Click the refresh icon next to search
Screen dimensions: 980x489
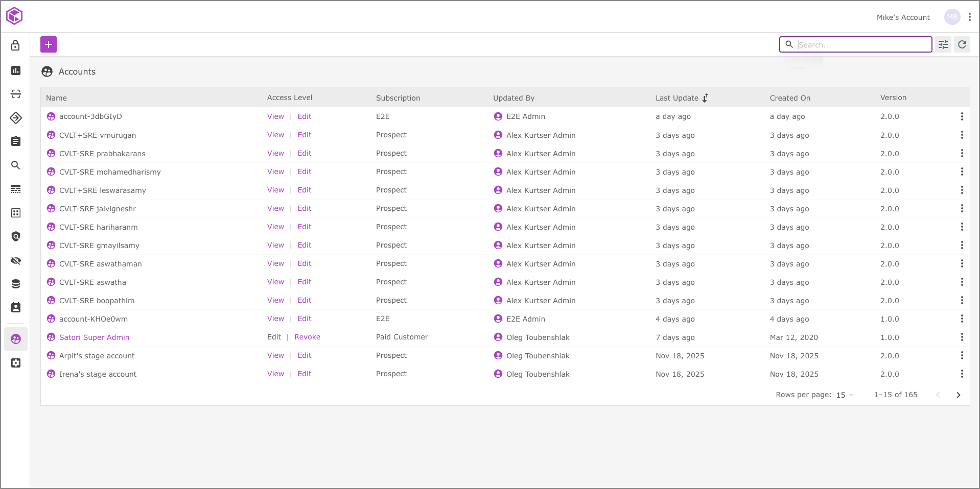962,45
